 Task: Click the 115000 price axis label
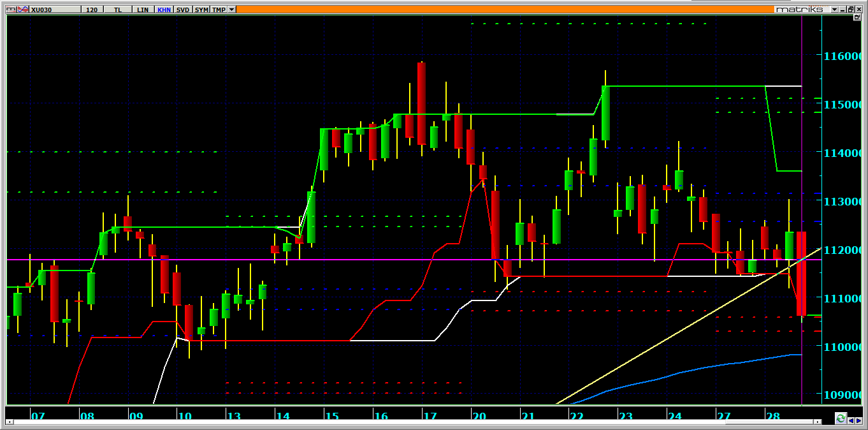pos(843,105)
